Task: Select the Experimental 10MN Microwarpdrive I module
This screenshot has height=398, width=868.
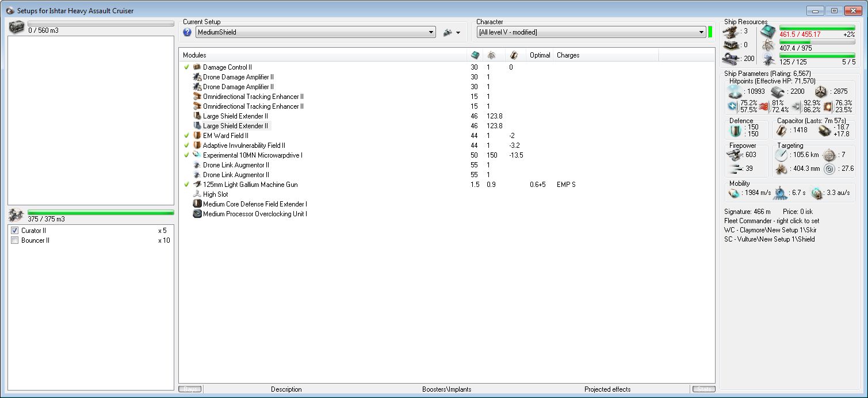Action: pyautogui.click(x=253, y=155)
